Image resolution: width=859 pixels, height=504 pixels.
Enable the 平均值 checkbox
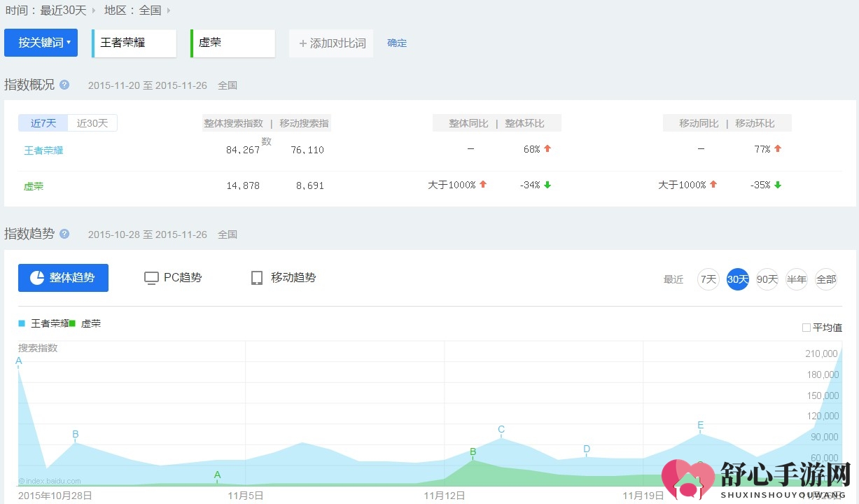806,328
